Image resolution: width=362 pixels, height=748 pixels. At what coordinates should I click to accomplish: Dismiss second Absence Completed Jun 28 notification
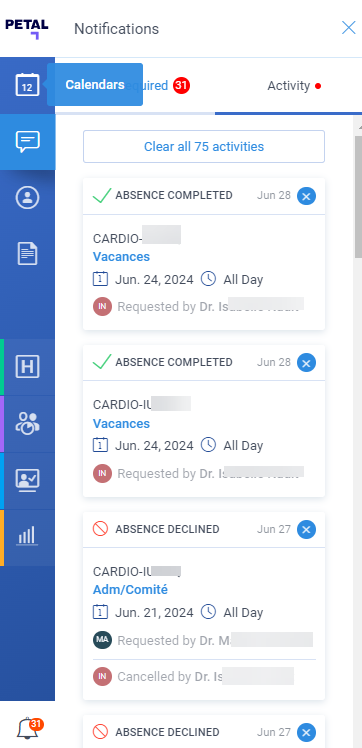pos(306,363)
